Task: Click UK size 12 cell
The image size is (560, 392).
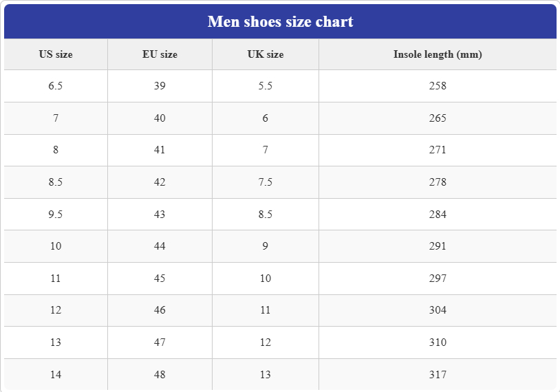Action: 266,342
